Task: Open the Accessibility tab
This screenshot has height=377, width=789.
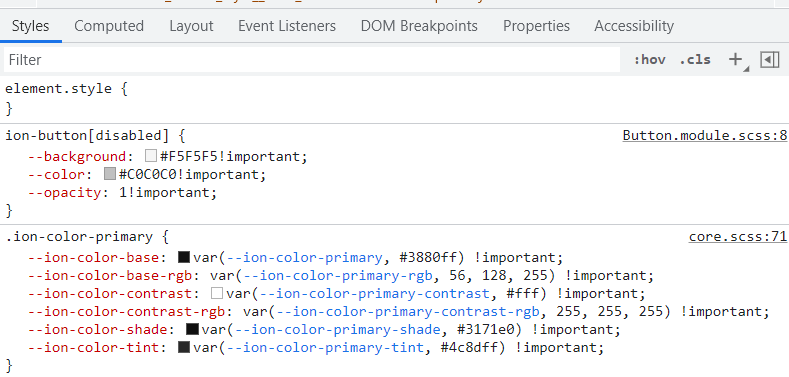Action: 634,26
